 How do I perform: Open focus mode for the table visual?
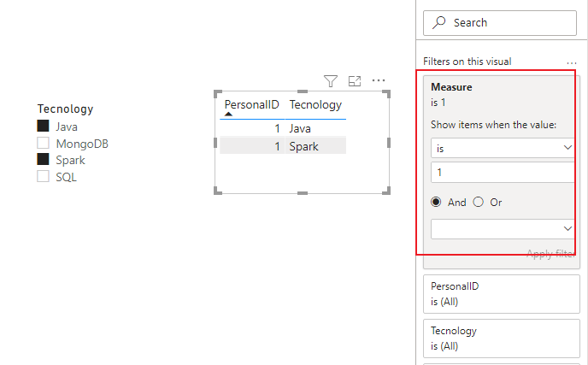[355, 80]
